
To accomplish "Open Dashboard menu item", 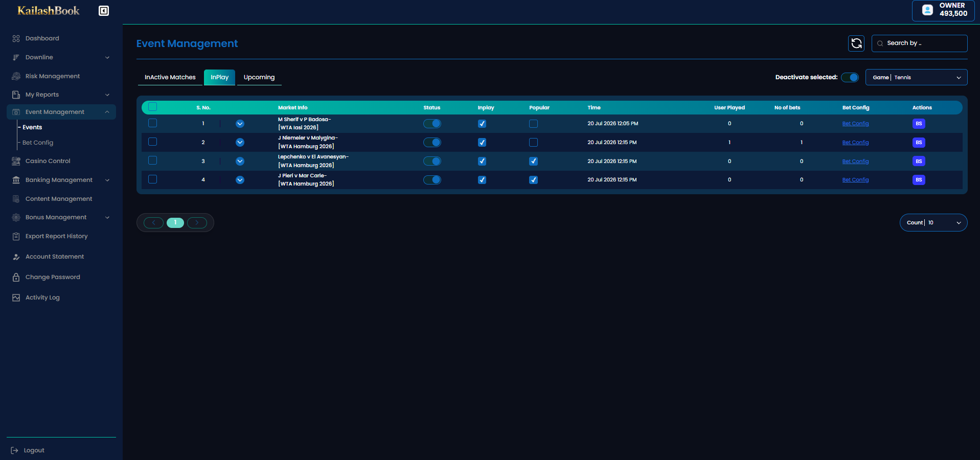I will coord(42,38).
